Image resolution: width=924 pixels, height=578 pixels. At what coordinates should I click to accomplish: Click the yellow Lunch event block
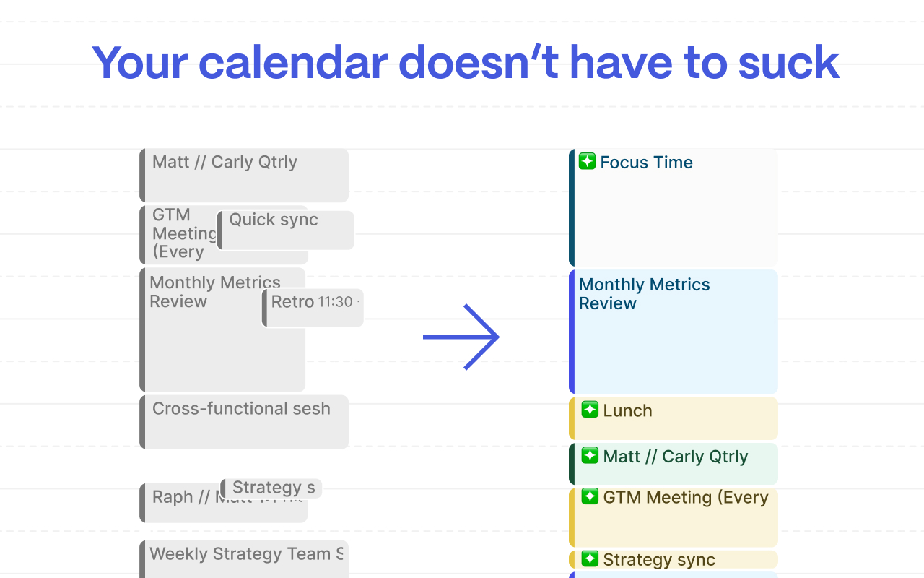click(674, 418)
